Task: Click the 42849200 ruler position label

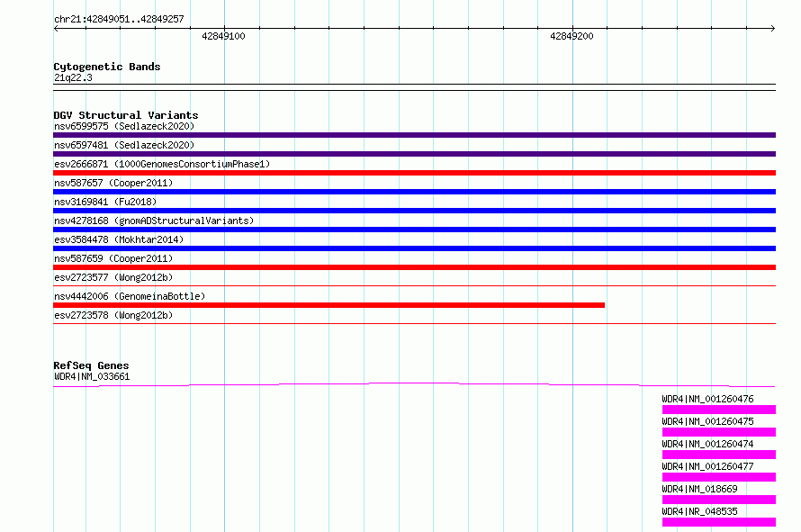Action: (571, 36)
